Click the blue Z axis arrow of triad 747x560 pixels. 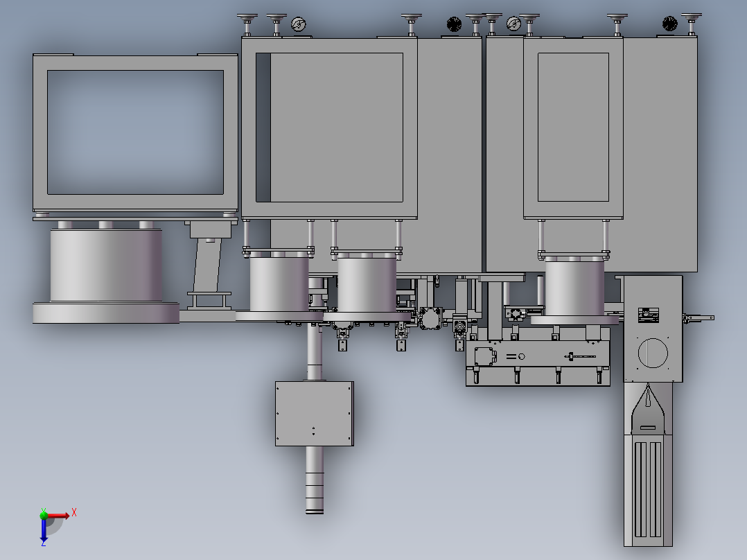[x=44, y=530]
